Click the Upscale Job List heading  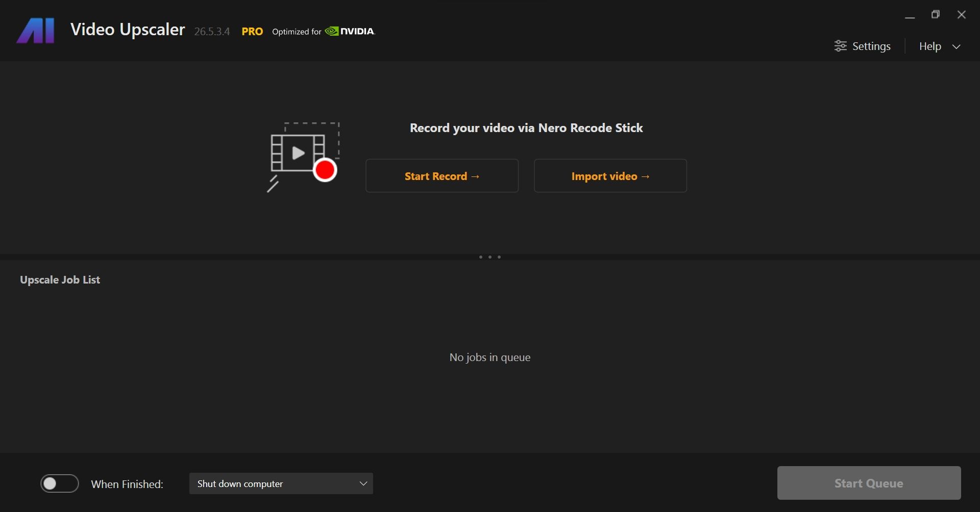pyautogui.click(x=60, y=279)
